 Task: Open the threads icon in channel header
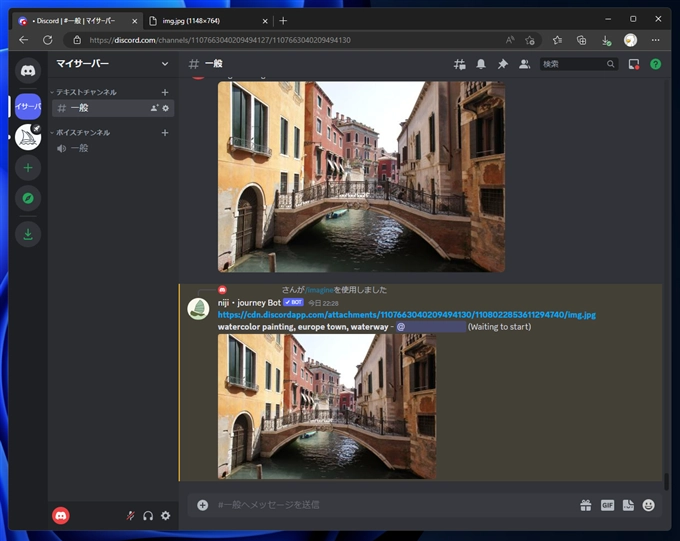460,64
